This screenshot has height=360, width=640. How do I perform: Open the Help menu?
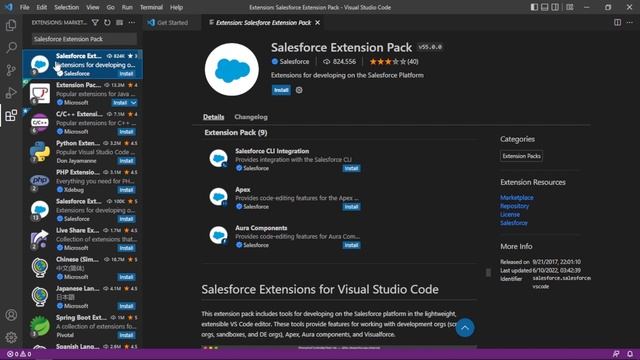[176, 7]
